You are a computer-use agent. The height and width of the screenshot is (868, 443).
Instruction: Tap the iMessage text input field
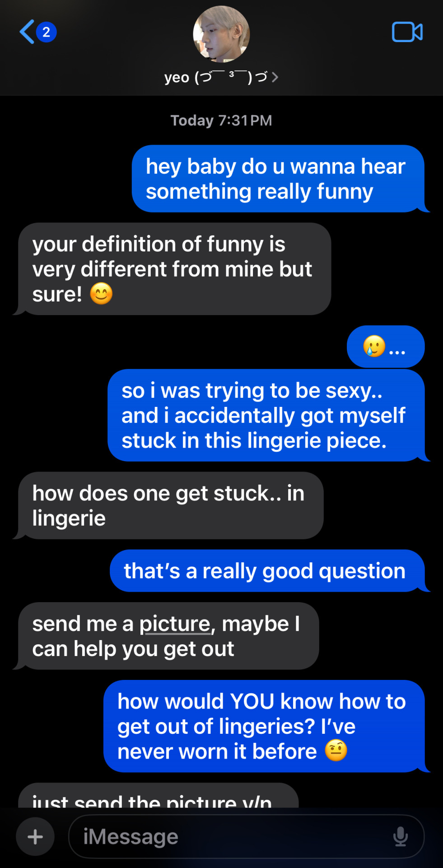(x=246, y=836)
